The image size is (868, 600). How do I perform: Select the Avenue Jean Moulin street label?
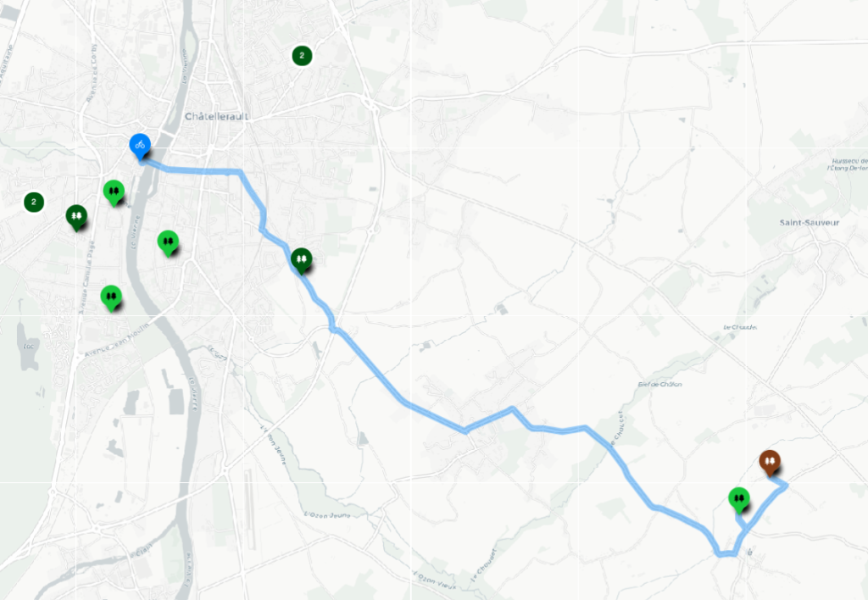[x=117, y=339]
